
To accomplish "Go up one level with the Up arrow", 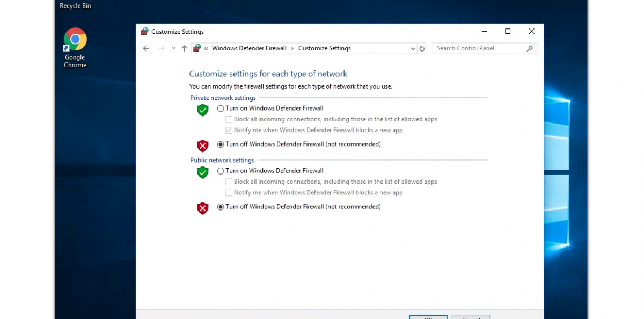I will [x=185, y=48].
